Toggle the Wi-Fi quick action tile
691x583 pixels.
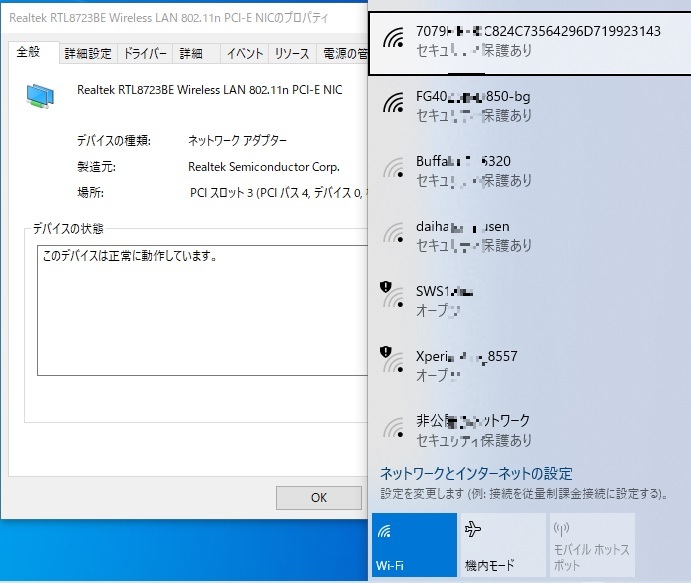click(414, 545)
